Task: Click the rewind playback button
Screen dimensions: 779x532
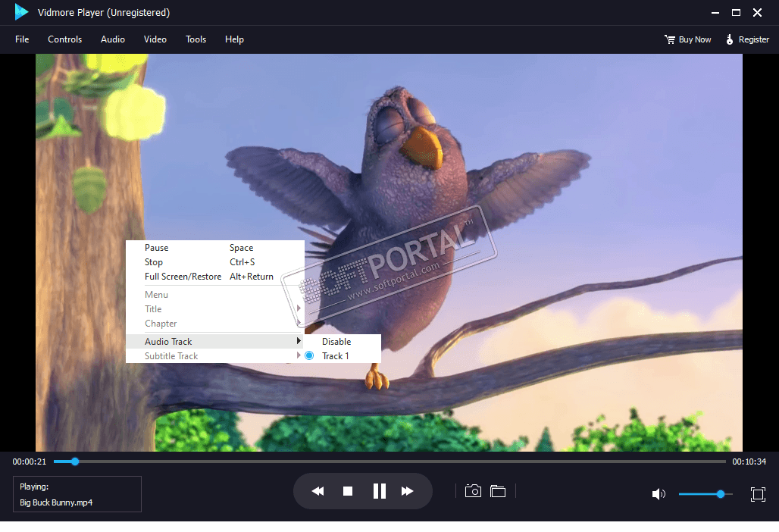Action: tap(318, 491)
